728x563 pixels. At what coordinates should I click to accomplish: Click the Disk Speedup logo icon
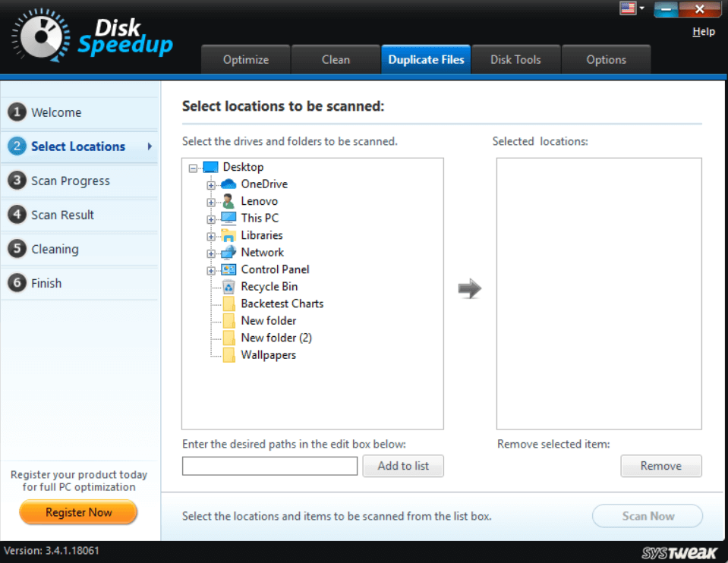[38, 36]
